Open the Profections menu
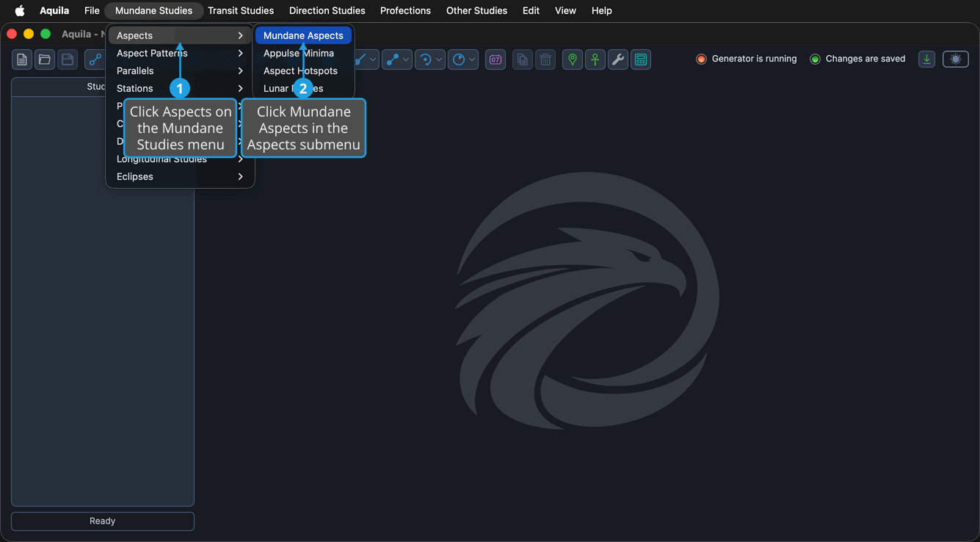 [x=405, y=10]
